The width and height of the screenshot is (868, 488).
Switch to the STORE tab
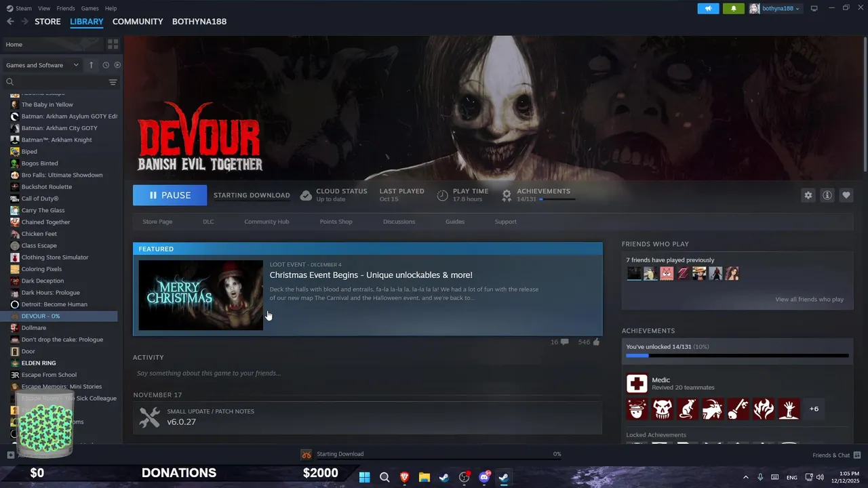tap(47, 22)
